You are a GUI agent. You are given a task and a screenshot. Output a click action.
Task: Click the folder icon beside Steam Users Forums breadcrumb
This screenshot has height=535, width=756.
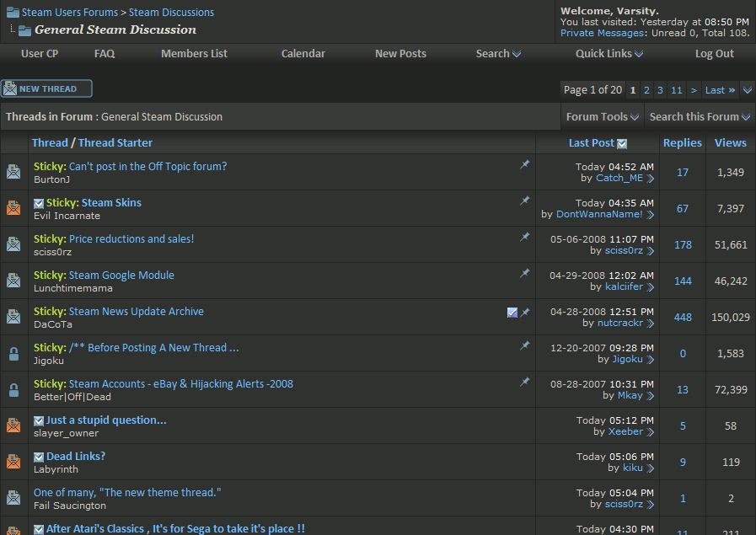coord(13,12)
